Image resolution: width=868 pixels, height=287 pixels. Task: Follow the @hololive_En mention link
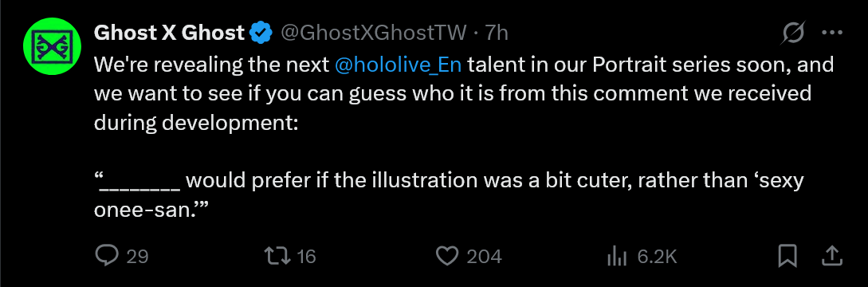click(x=399, y=65)
